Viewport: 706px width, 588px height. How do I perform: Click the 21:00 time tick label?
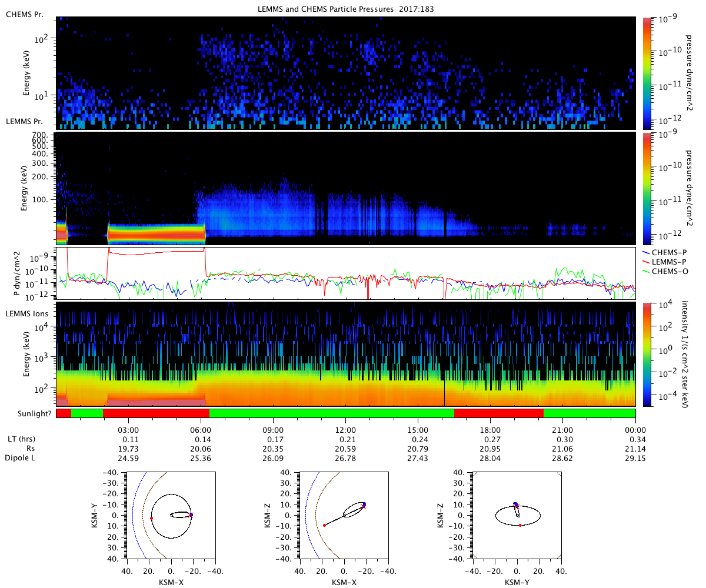pos(563,430)
